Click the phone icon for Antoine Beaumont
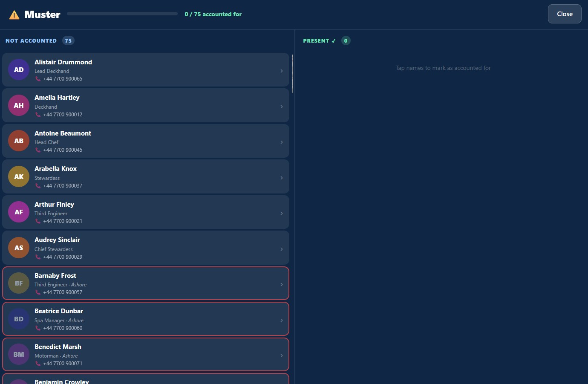 (38, 150)
